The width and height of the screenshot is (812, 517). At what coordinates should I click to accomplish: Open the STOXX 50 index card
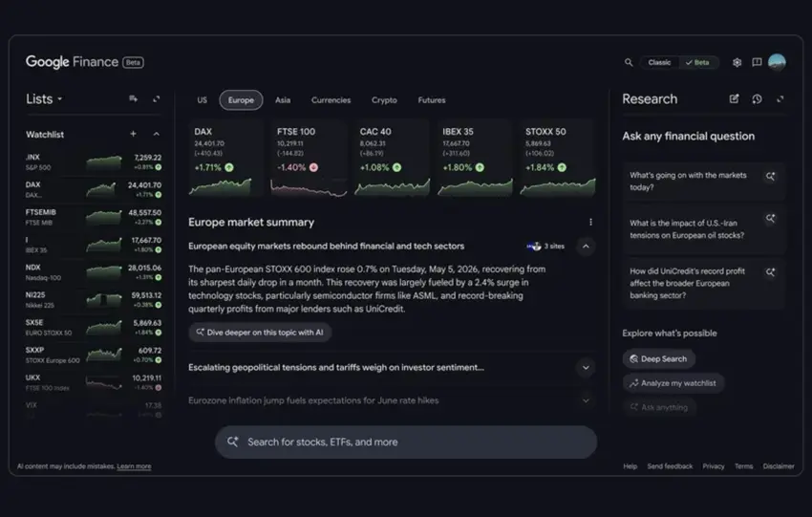tap(558, 159)
